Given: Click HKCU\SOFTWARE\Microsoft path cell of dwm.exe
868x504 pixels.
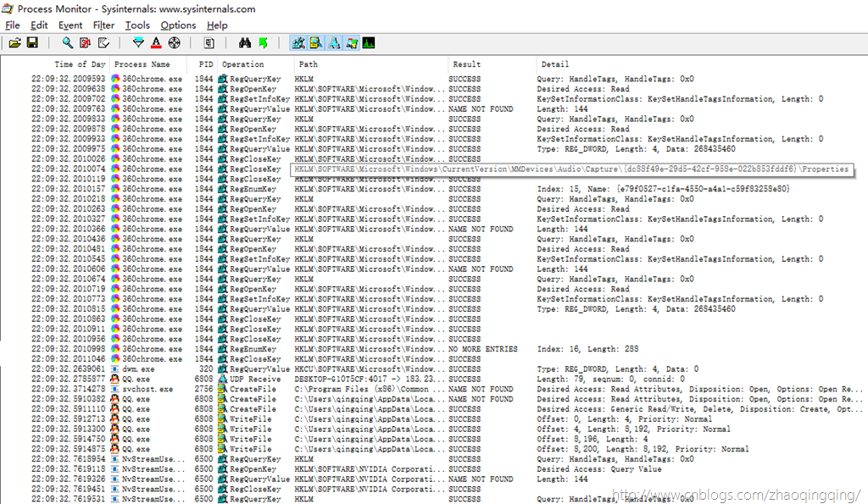Looking at the screenshot, I should (x=370, y=369).
